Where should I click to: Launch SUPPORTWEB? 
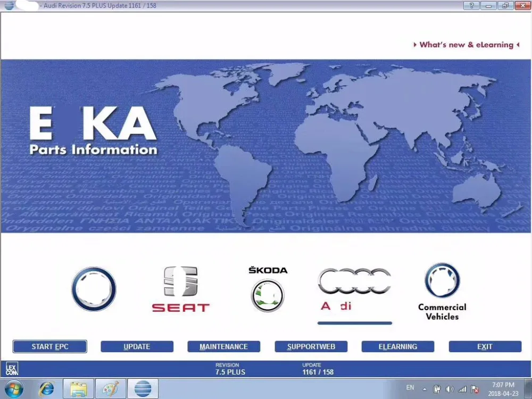[311, 346]
